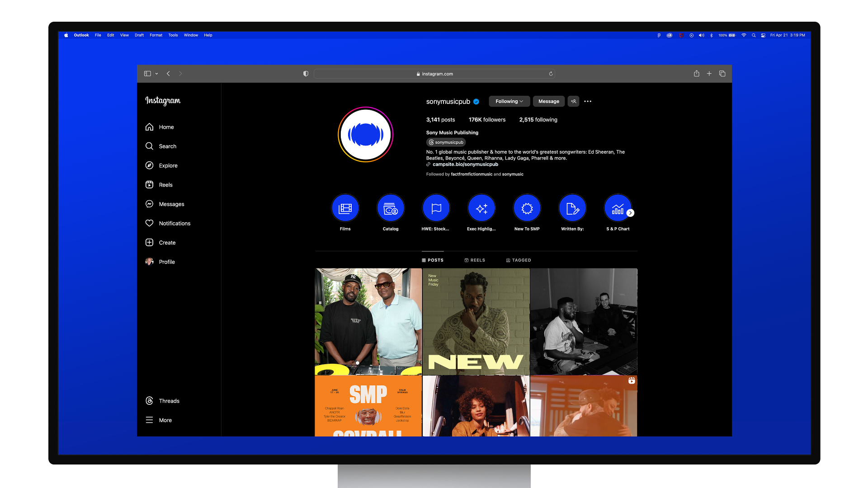Screen dimensions: 868x488
Task: Open the More menu
Action: (x=159, y=420)
